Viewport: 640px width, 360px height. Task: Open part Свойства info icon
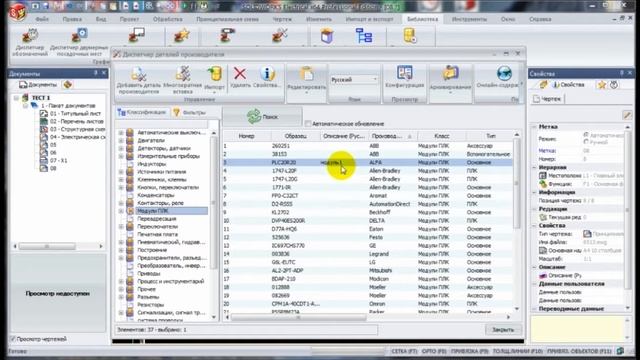tap(267, 74)
